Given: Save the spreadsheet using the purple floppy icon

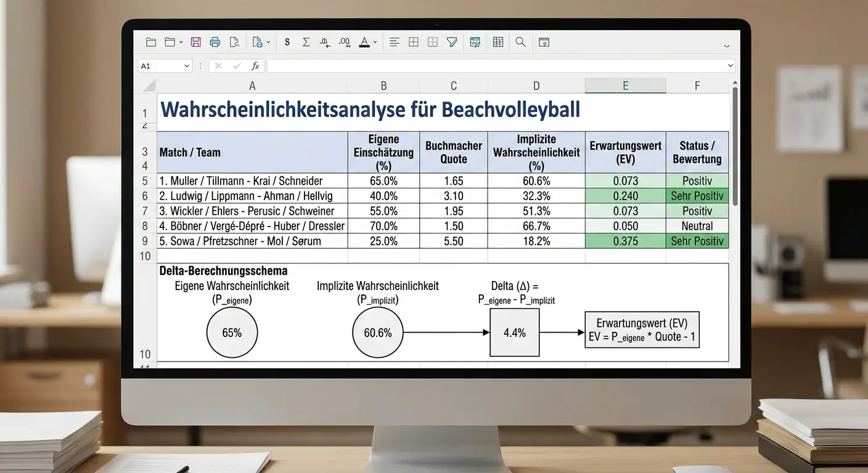Looking at the screenshot, I should pos(196,42).
